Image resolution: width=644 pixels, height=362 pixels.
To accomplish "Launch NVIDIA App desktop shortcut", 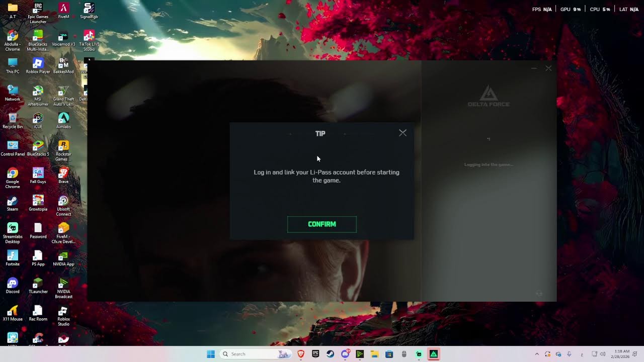I will pos(63,258).
